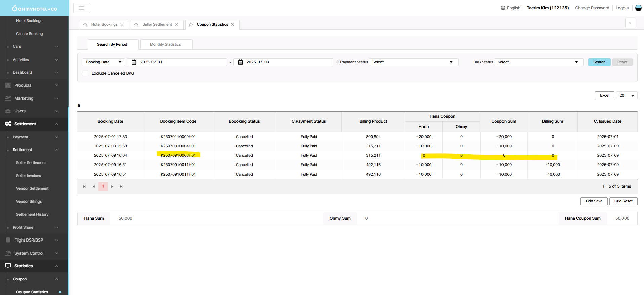Export results with the Excel button
The image size is (644, 295).
point(604,96)
